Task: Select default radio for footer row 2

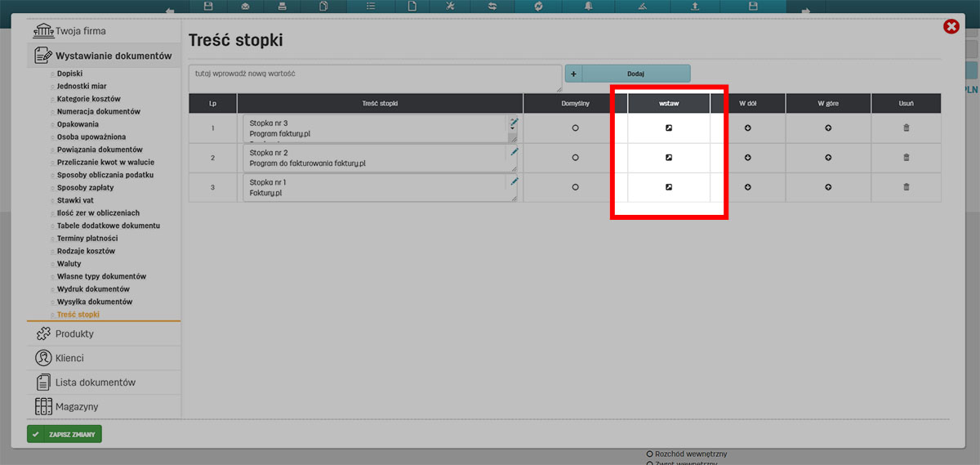Action: (576, 158)
